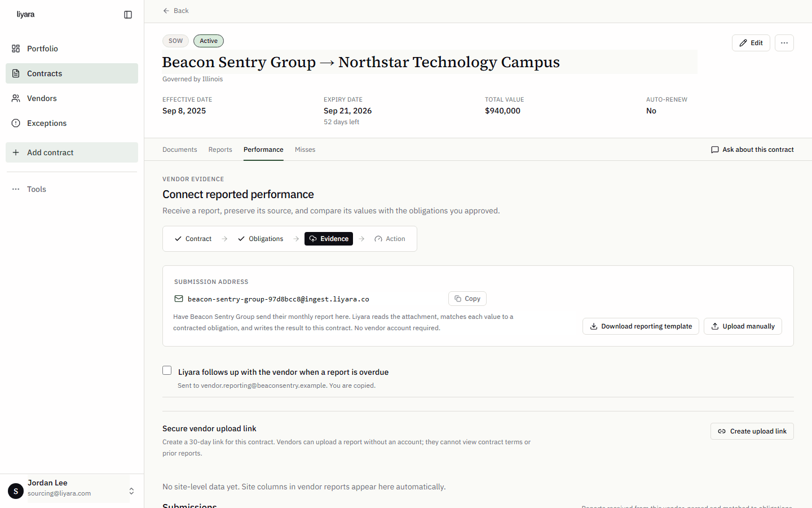Image resolution: width=812 pixels, height=508 pixels.
Task: Open the Tools menu in sidebar
Action: click(72, 189)
